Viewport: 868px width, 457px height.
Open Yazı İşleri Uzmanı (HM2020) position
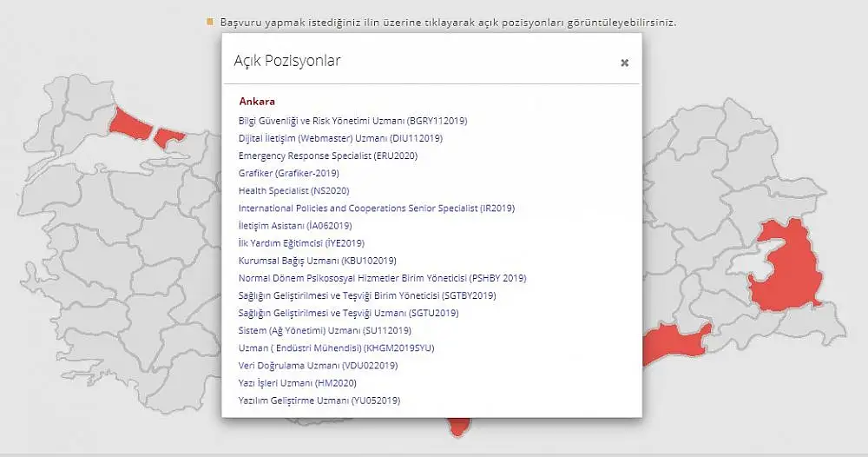[297, 383]
